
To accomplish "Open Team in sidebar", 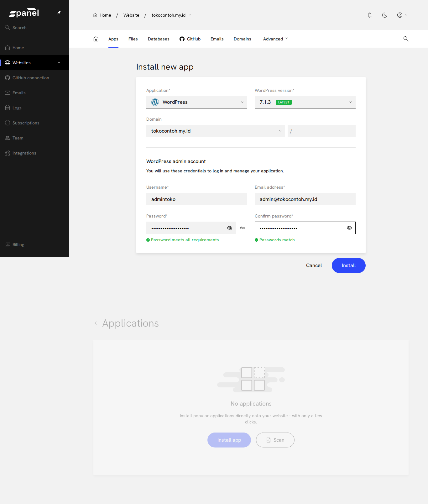I will coord(34,138).
